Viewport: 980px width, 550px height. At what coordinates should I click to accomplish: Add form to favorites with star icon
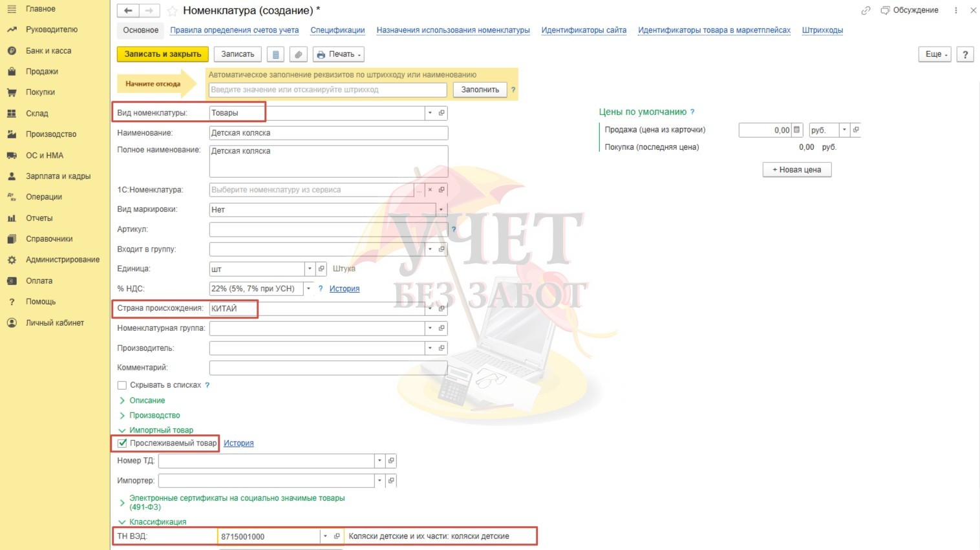click(x=172, y=11)
